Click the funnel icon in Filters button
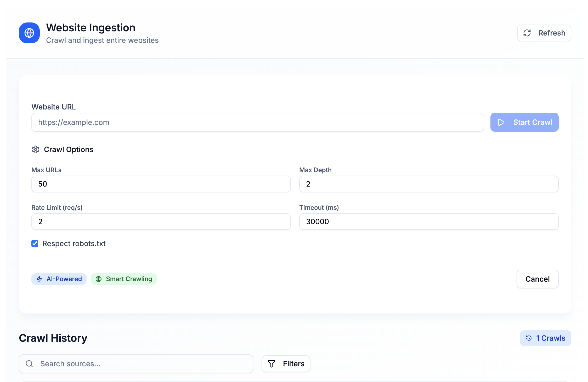588x382 pixels. pyautogui.click(x=272, y=363)
